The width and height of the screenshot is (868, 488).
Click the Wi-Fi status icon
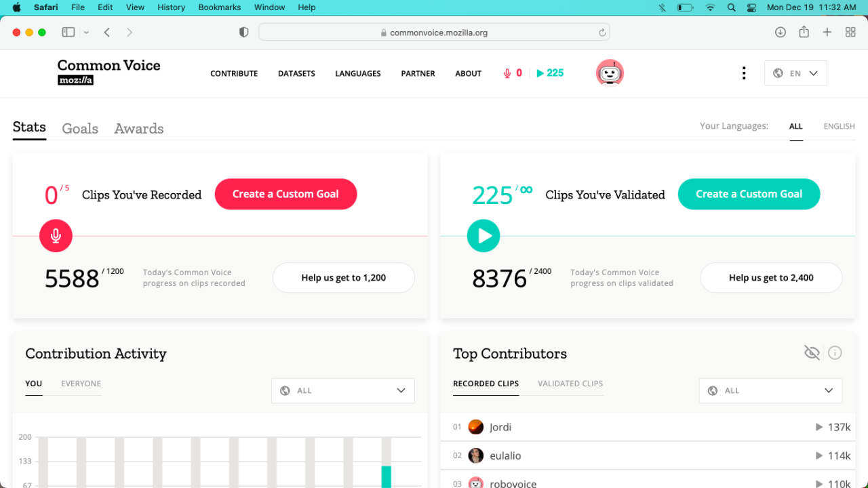(x=710, y=7)
